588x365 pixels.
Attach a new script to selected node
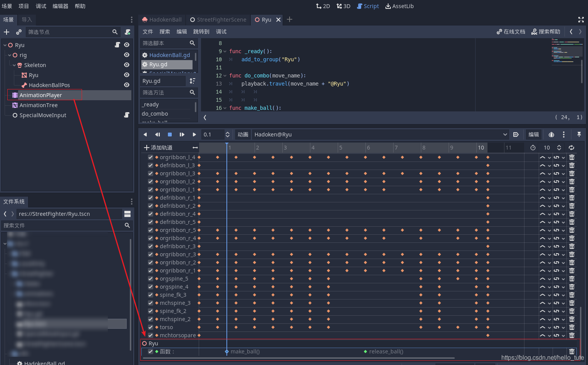127,32
